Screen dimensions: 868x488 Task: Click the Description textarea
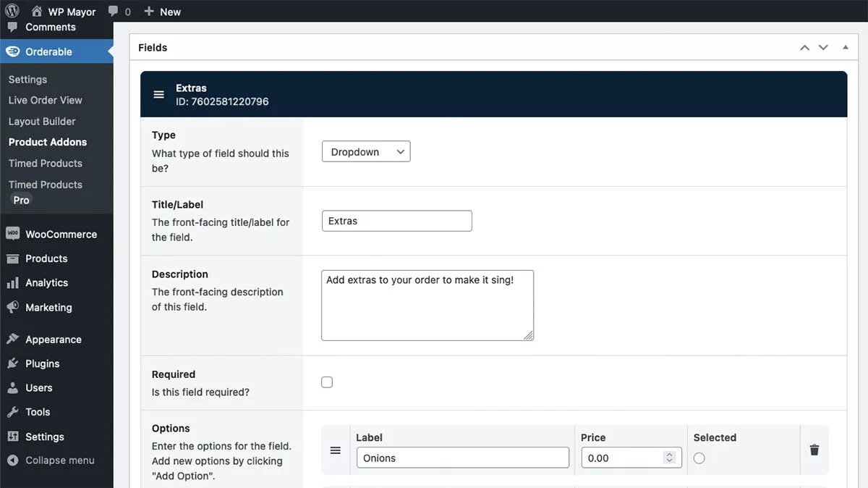point(427,305)
